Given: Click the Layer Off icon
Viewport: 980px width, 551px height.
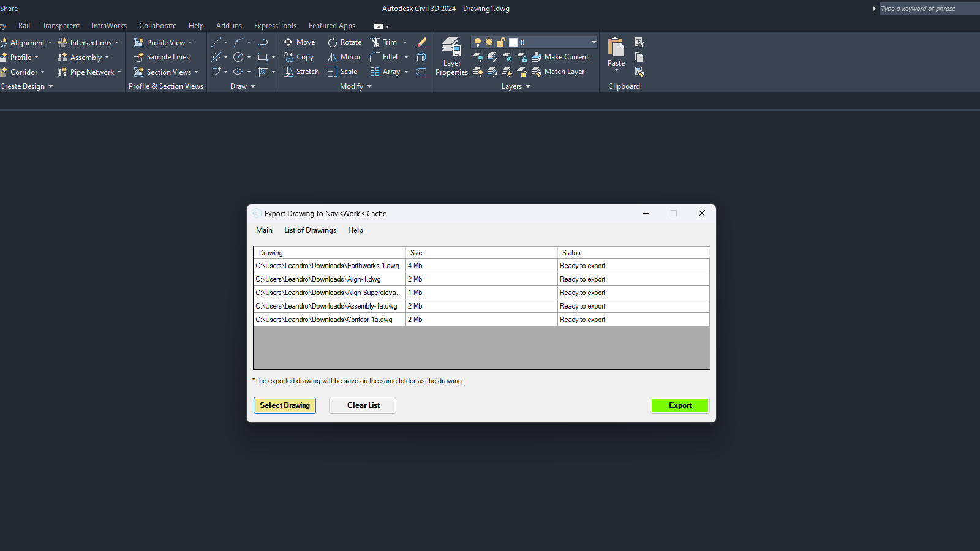Looking at the screenshot, I should point(478,57).
